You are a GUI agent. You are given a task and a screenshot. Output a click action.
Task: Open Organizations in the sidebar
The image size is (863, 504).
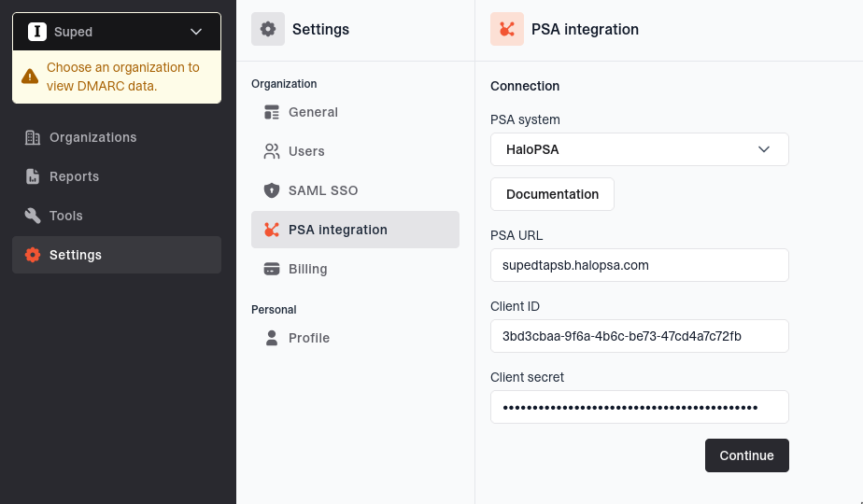pos(117,137)
